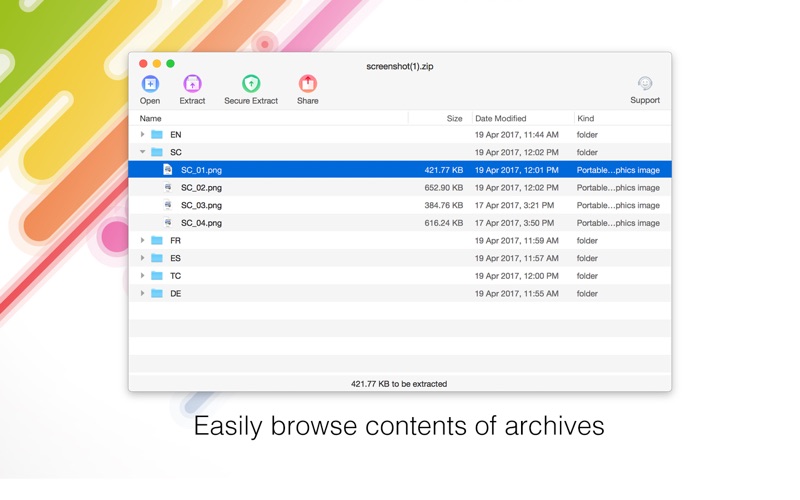Expand the EN folder disclosure triangle
Viewport: 800px width, 500px height.
(142, 135)
